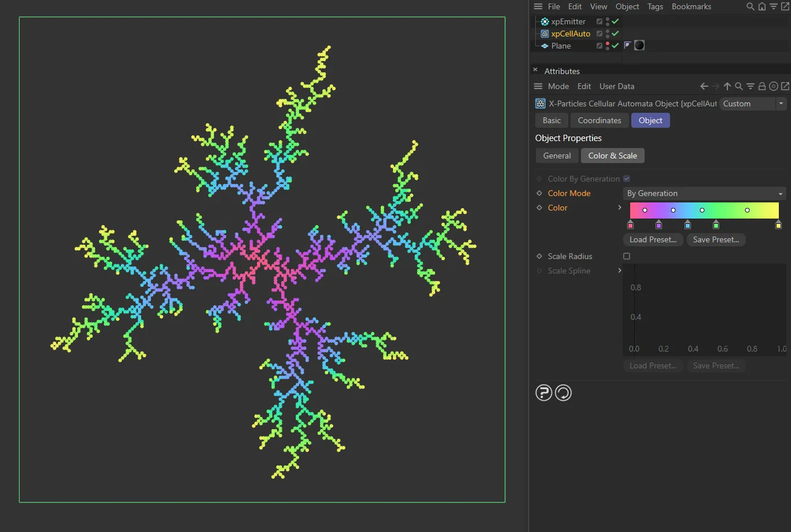Click the xpCellAuto cellular automata icon
This screenshot has width=791, height=532.
click(544, 34)
